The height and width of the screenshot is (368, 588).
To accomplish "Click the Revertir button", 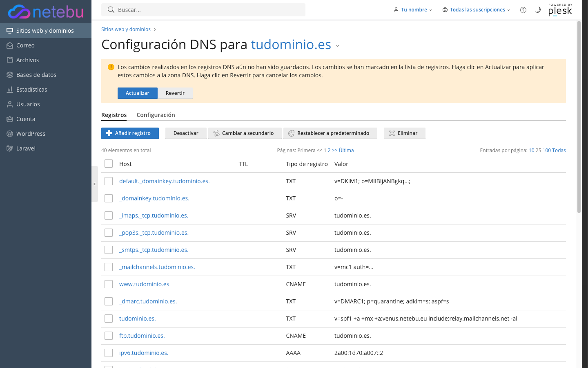I will pos(175,93).
